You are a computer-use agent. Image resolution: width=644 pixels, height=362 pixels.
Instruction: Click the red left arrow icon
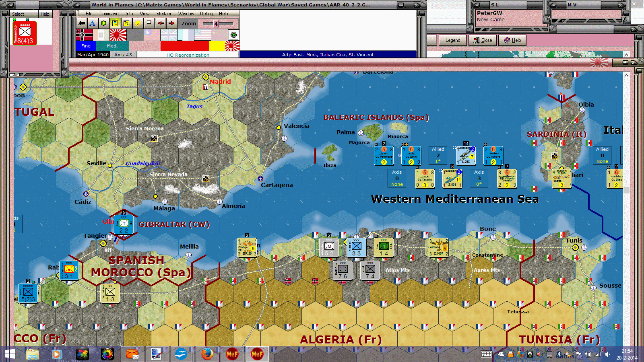point(160,23)
